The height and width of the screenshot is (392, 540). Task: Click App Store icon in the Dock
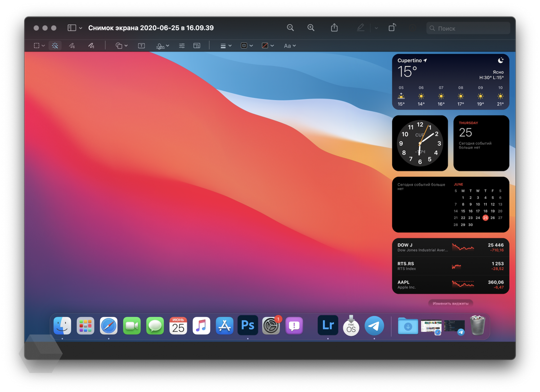click(225, 326)
